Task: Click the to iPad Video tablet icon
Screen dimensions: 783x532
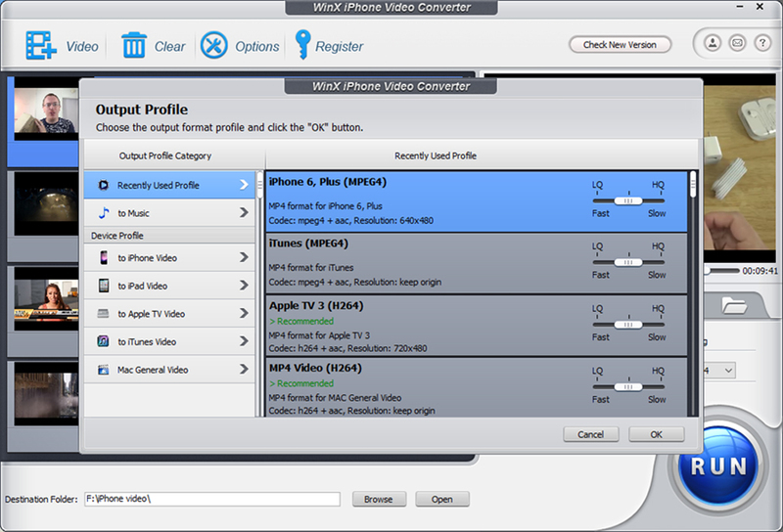Action: (x=104, y=286)
